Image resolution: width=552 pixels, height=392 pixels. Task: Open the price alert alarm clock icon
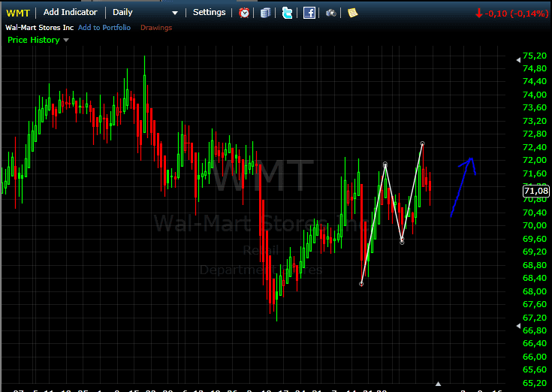244,13
